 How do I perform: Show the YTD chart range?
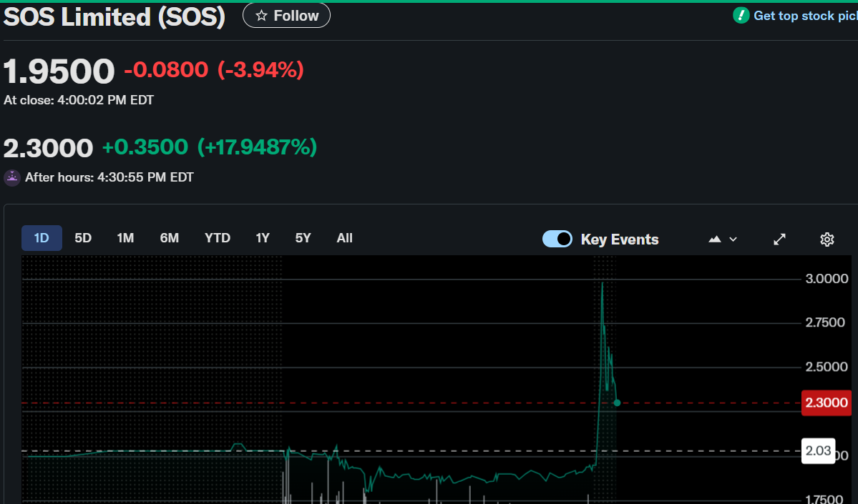tap(218, 238)
